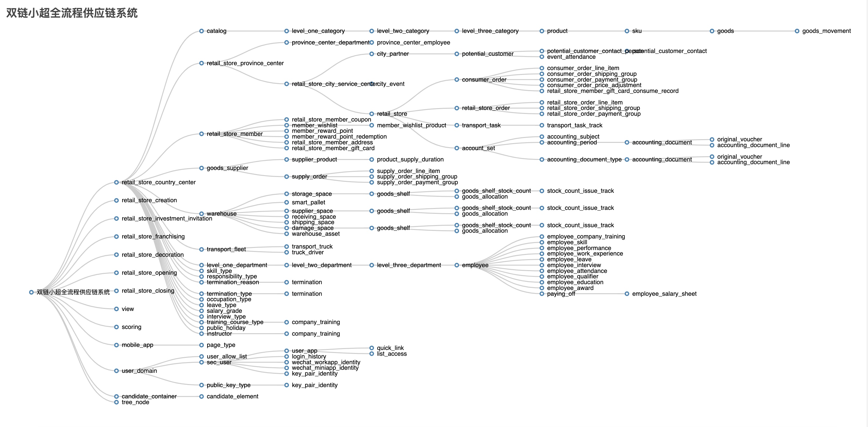Click the 双链小超全流程供应链系统 root node
Image resolution: width=868 pixels, height=427 pixels.
(31, 292)
